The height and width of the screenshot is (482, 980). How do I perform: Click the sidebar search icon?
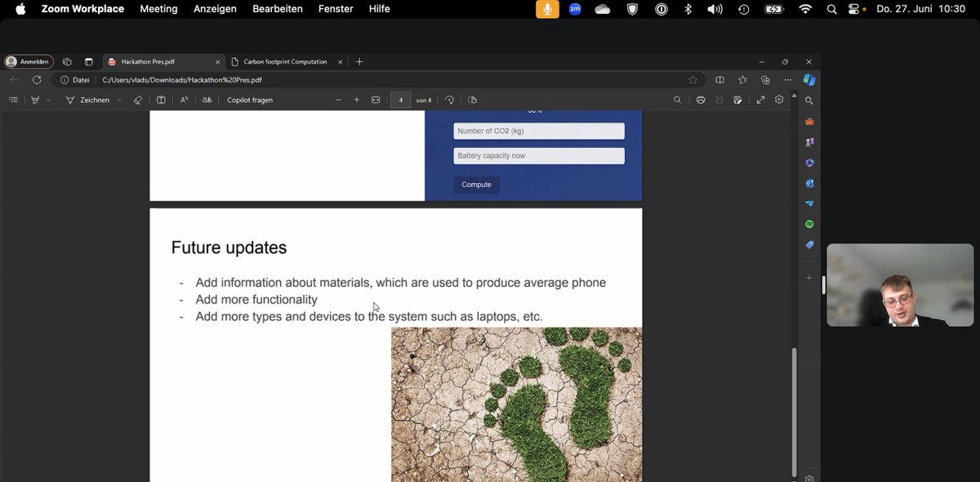pos(809,100)
